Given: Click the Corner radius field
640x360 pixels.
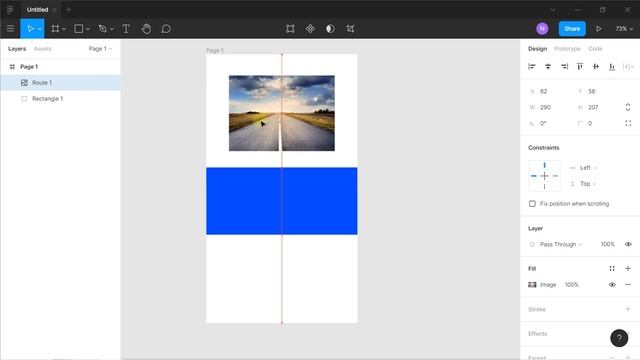Looking at the screenshot, I should 599,123.
